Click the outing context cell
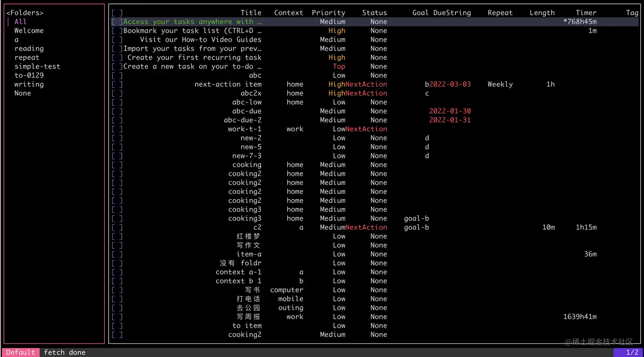This screenshot has height=357, width=644. tap(291, 308)
